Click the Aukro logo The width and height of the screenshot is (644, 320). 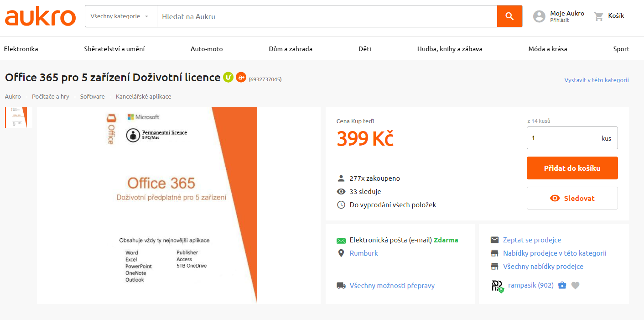tap(40, 16)
